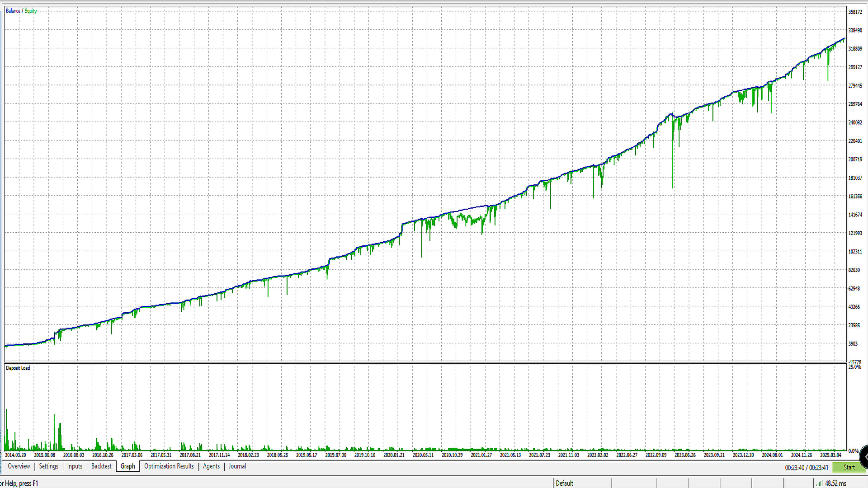Click the 2020.05.11 date marker
The height and width of the screenshot is (488, 868).
tap(423, 455)
